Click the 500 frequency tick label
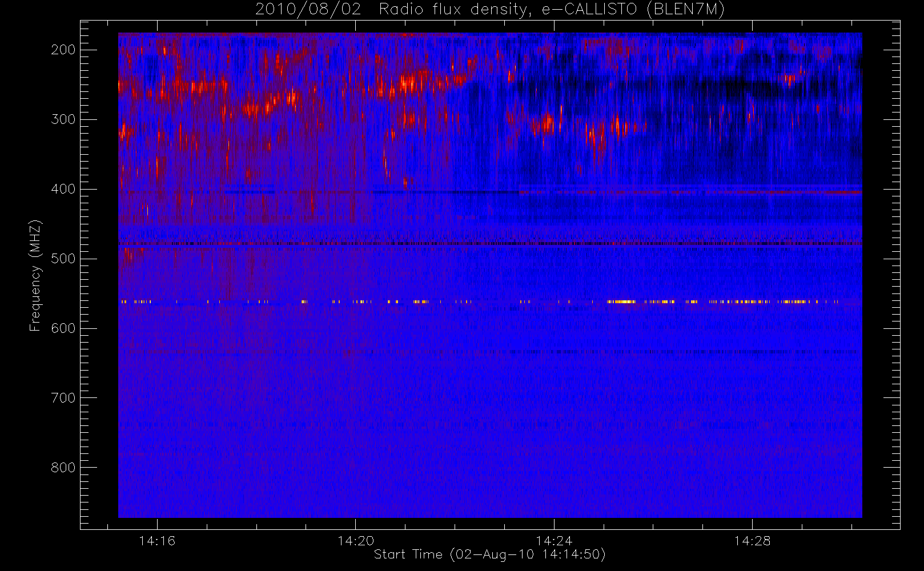The image size is (924, 571). pos(63,259)
